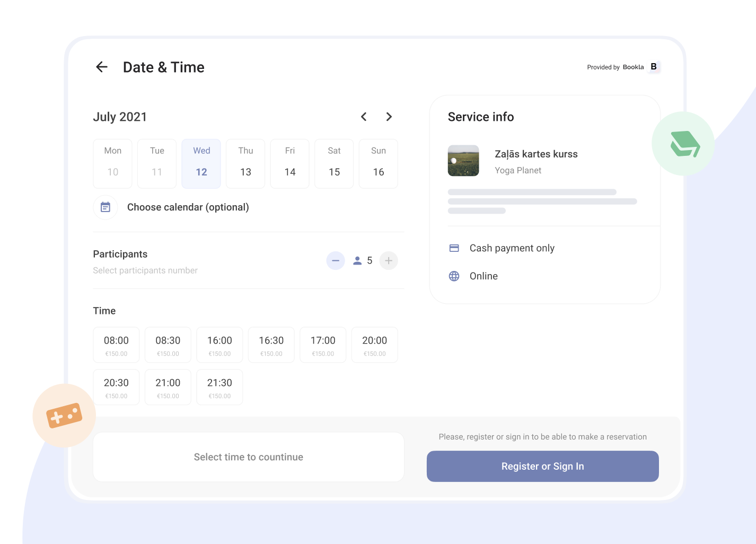This screenshot has height=544, width=756.
Task: Select Sat 15 date
Action: point(334,164)
